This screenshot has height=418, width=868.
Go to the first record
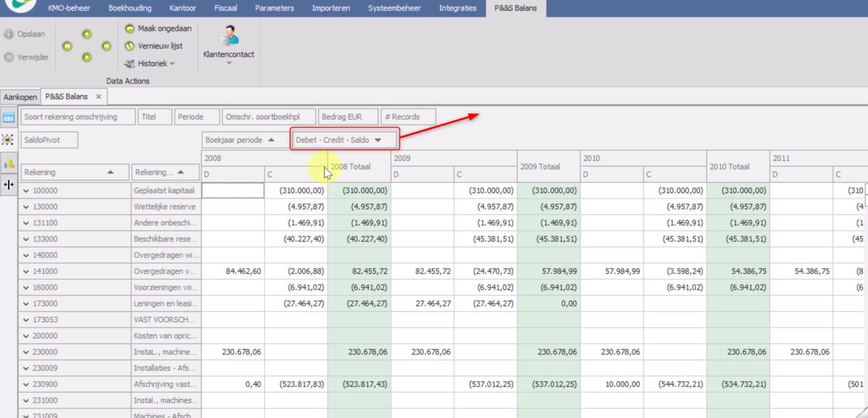coord(67,46)
